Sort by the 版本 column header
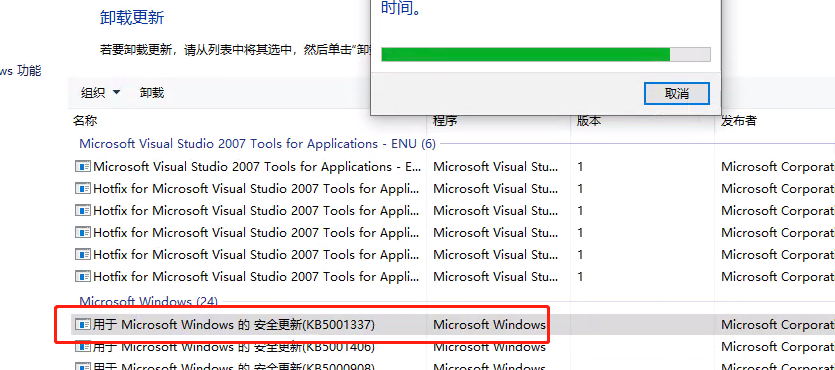The width and height of the screenshot is (835, 370). coord(589,121)
